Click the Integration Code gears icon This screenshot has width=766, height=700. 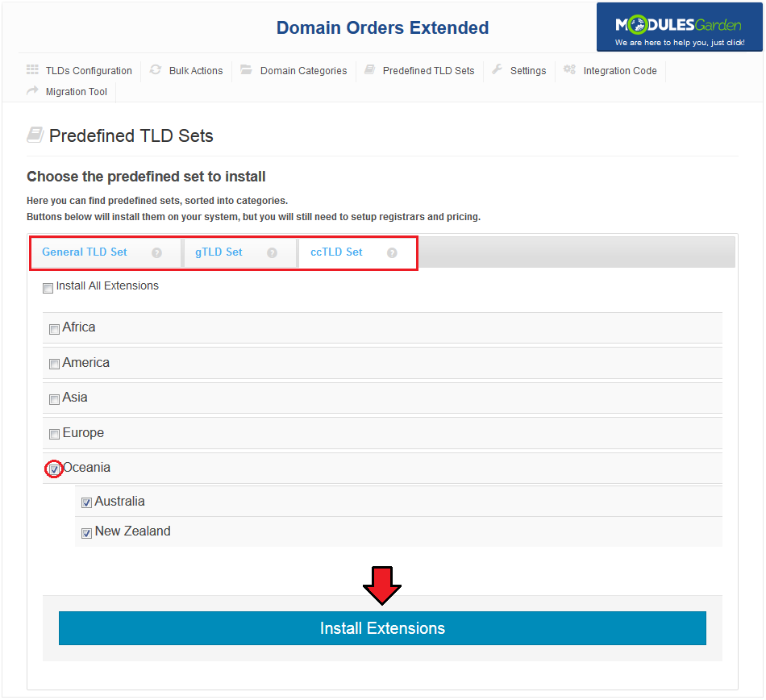click(x=569, y=69)
